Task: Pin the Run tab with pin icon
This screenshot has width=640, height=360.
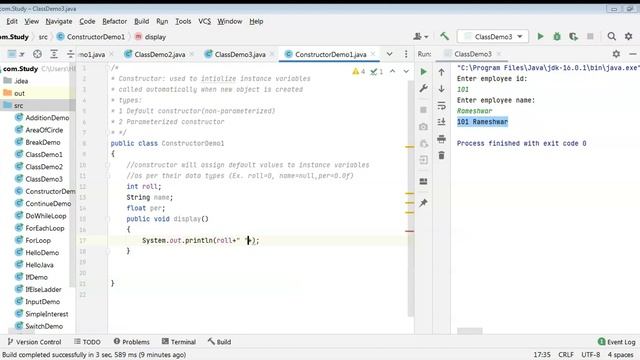Action: pyautogui.click(x=423, y=203)
